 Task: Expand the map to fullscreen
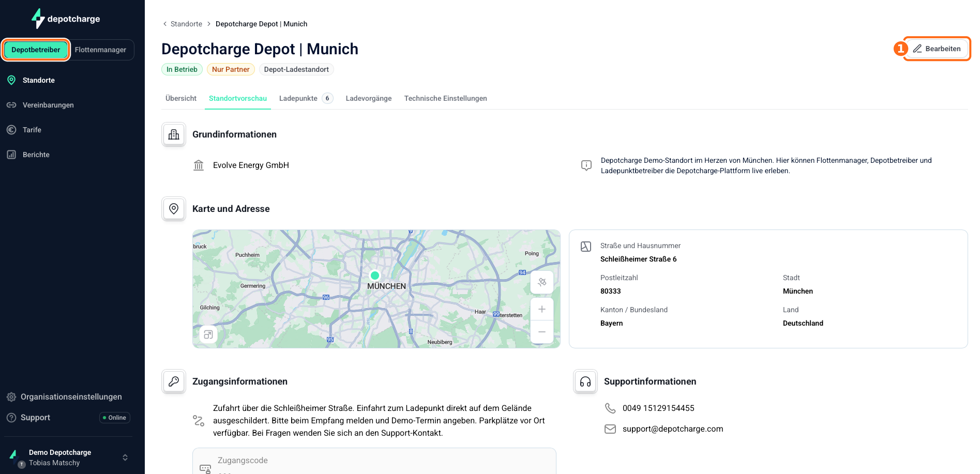208,334
